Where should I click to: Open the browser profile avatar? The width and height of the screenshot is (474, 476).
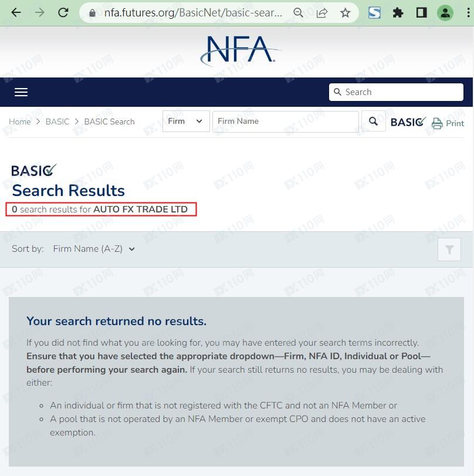pyautogui.click(x=445, y=12)
